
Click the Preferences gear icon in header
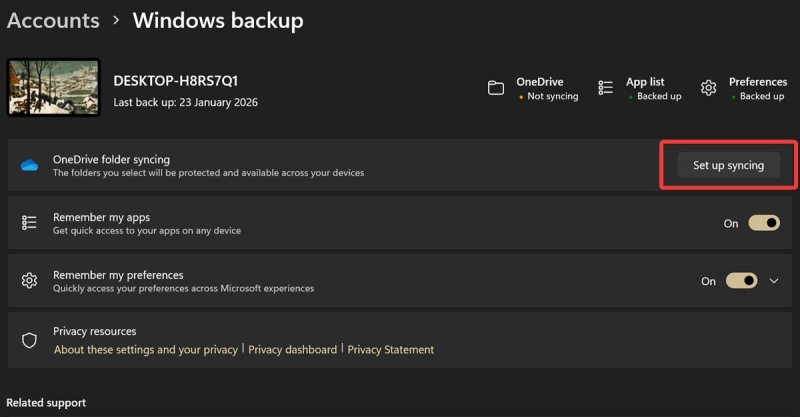(x=709, y=88)
